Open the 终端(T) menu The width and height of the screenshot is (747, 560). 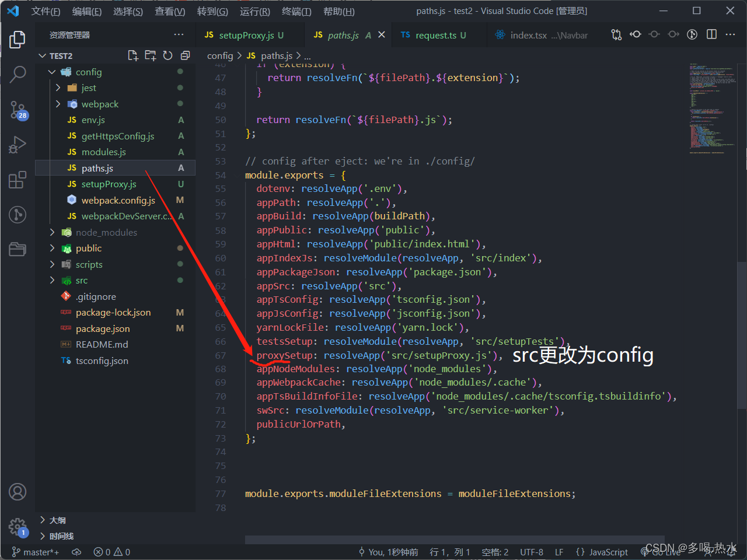[x=296, y=11]
